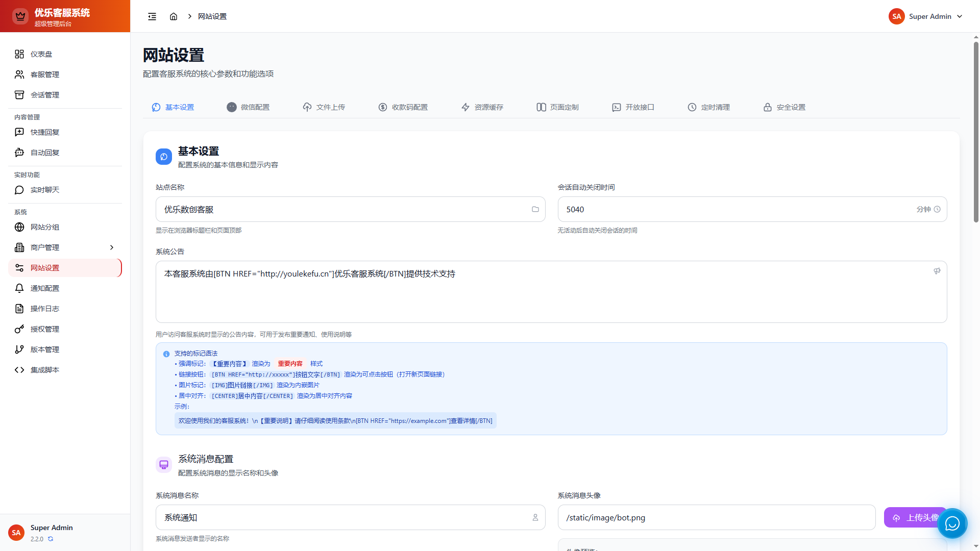Open 仪表盘 dashboard in the sidebar
The height and width of the screenshot is (551, 980).
pyautogui.click(x=41, y=54)
